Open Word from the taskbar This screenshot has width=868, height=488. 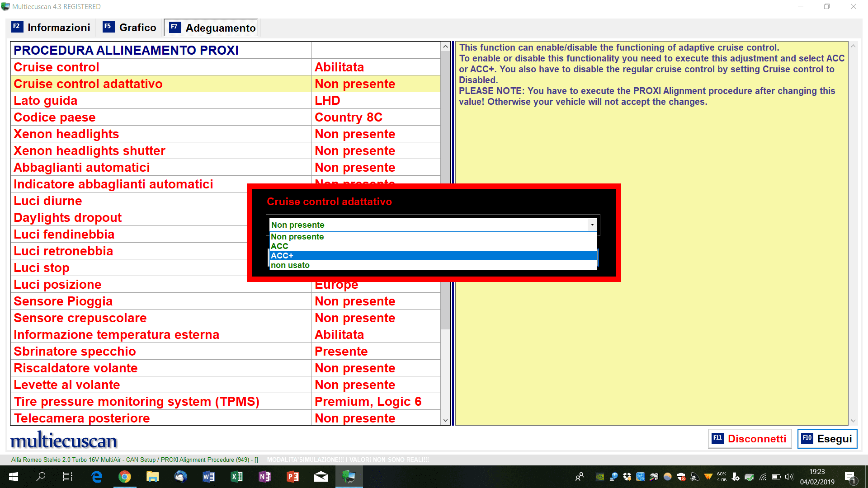click(x=209, y=477)
